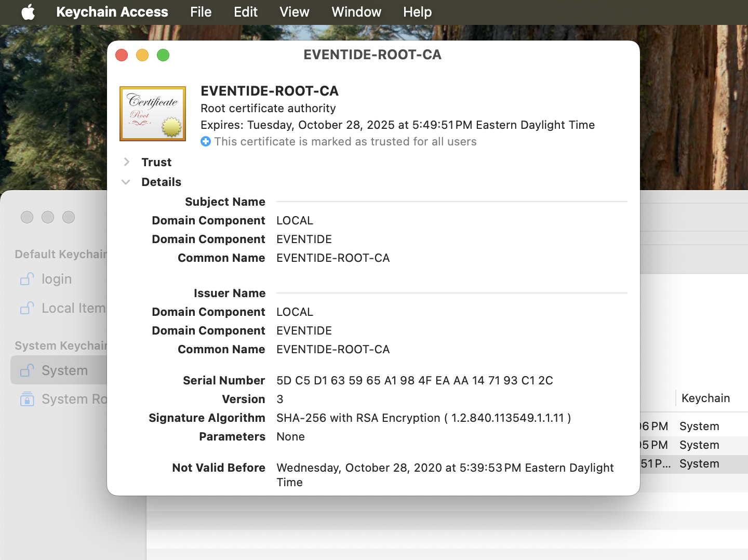
Task: Select the login keychain in sidebar
Action: (57, 279)
